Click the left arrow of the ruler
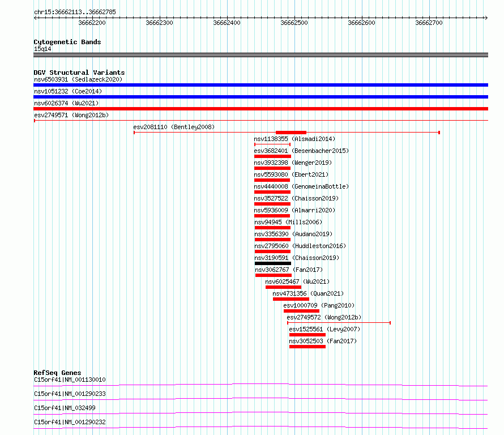 pyautogui.click(x=35, y=18)
